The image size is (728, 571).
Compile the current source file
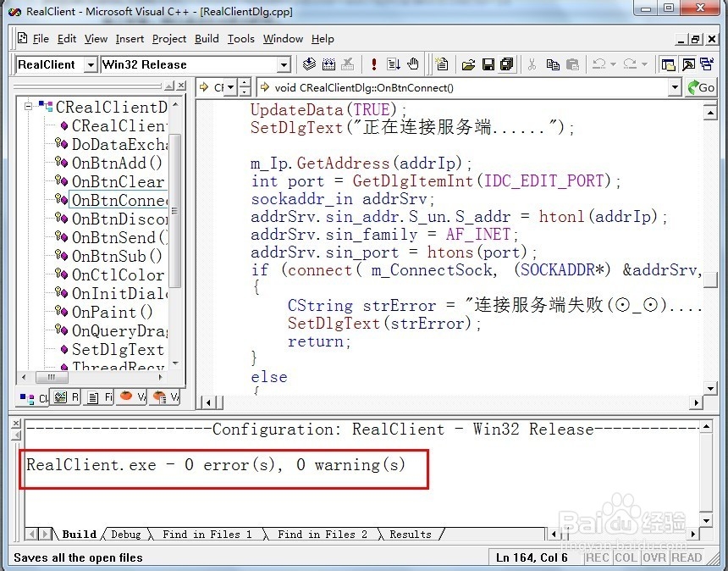pyautogui.click(x=309, y=64)
